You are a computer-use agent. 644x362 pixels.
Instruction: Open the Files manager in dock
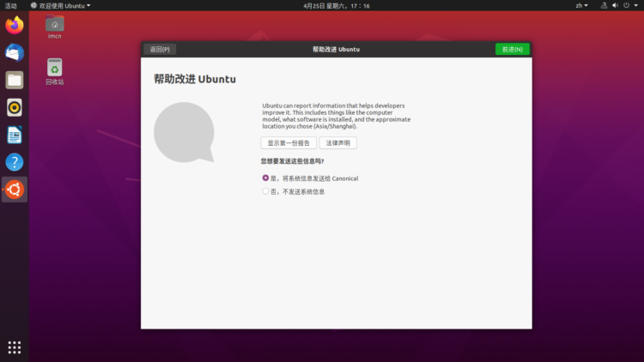[x=14, y=80]
